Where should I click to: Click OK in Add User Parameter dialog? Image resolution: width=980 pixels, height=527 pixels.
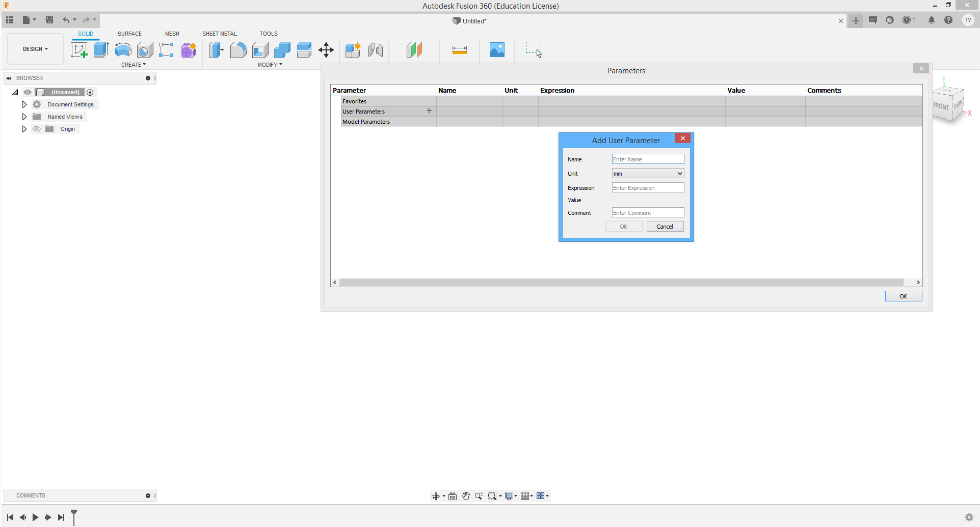pos(624,227)
